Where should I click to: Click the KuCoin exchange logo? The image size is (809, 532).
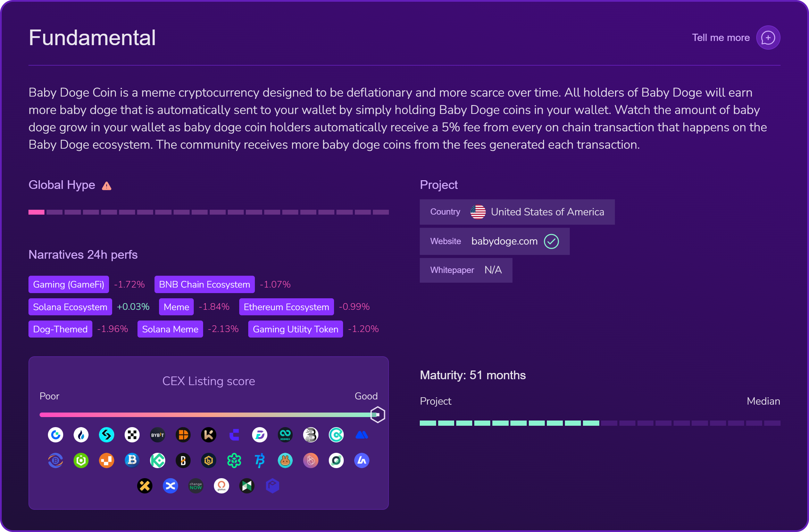pyautogui.click(x=157, y=461)
